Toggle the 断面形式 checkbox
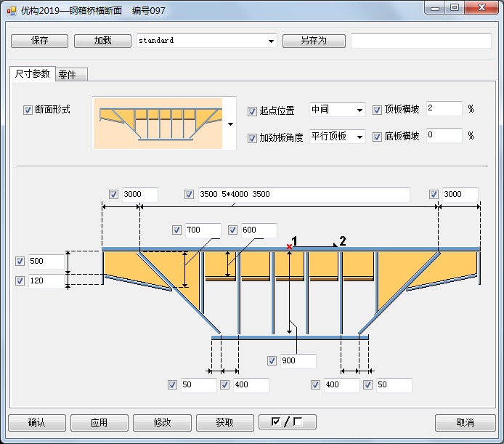The height and width of the screenshot is (444, 504). 28,110
